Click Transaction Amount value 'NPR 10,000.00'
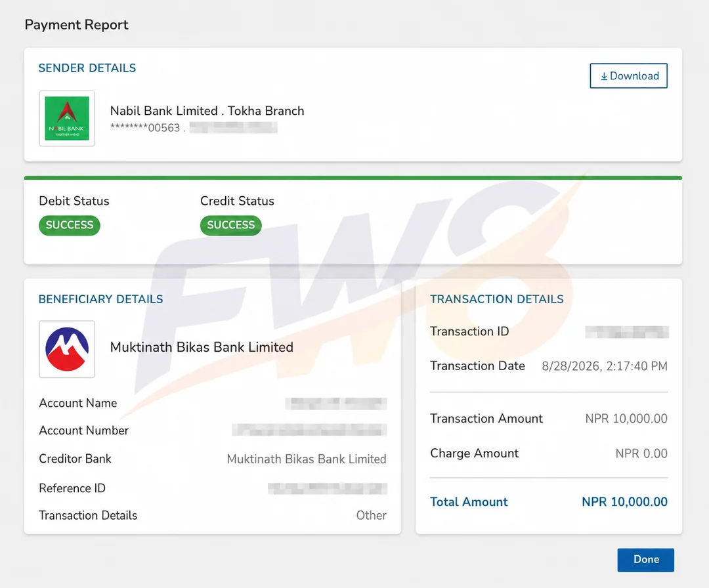The width and height of the screenshot is (709, 588). (626, 419)
